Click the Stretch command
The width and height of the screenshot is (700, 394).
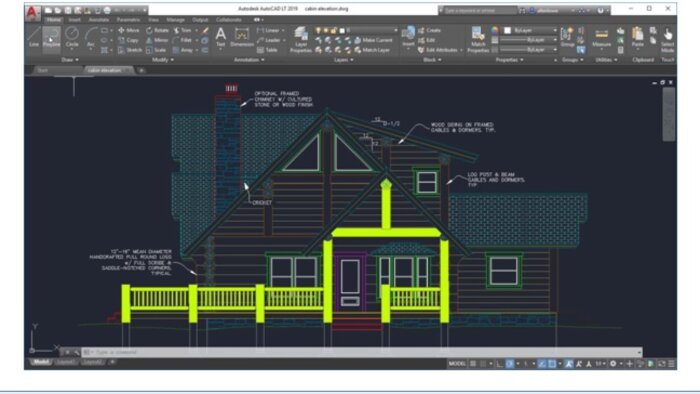[129, 50]
